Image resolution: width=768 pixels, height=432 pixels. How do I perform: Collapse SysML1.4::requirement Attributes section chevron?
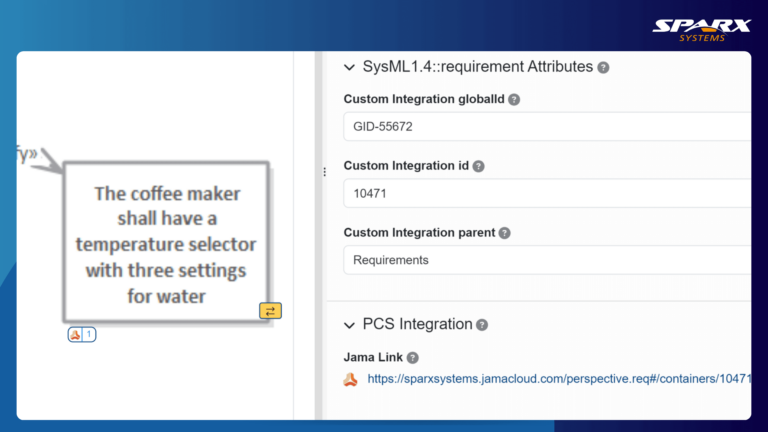tap(349, 68)
